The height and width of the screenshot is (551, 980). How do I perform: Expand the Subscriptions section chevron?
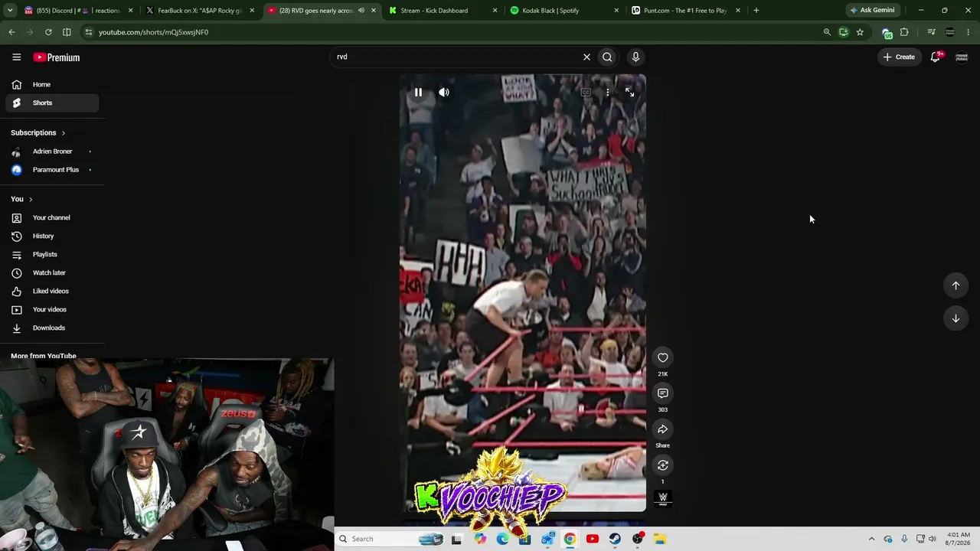pos(63,133)
